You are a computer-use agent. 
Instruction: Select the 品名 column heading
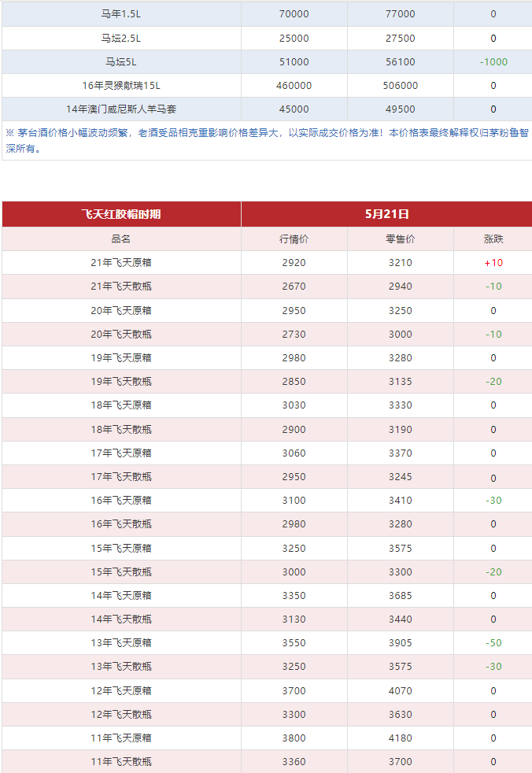[x=121, y=239]
